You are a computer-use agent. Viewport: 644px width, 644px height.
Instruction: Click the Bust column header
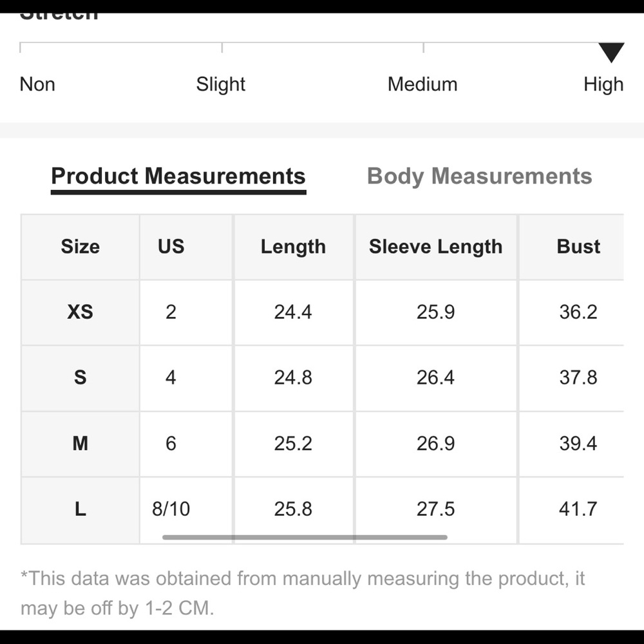tap(578, 247)
